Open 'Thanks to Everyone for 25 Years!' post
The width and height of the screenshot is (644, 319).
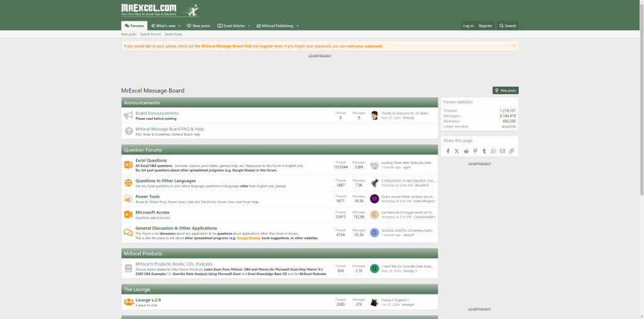pos(404,113)
